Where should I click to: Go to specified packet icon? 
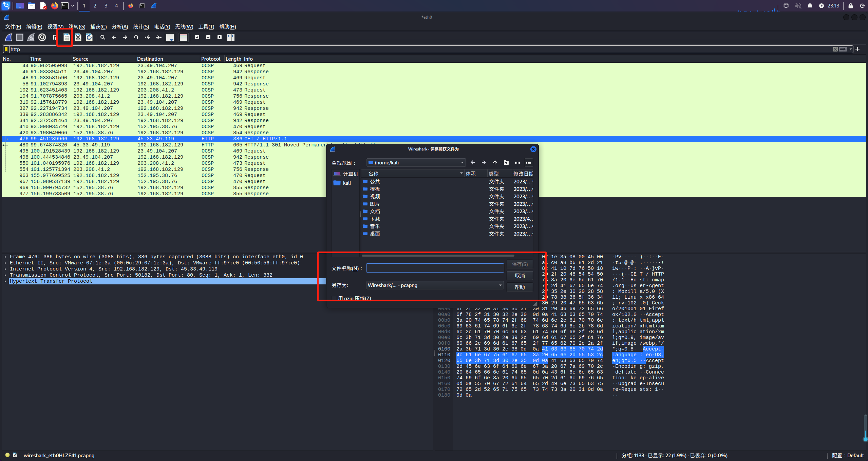(x=136, y=37)
